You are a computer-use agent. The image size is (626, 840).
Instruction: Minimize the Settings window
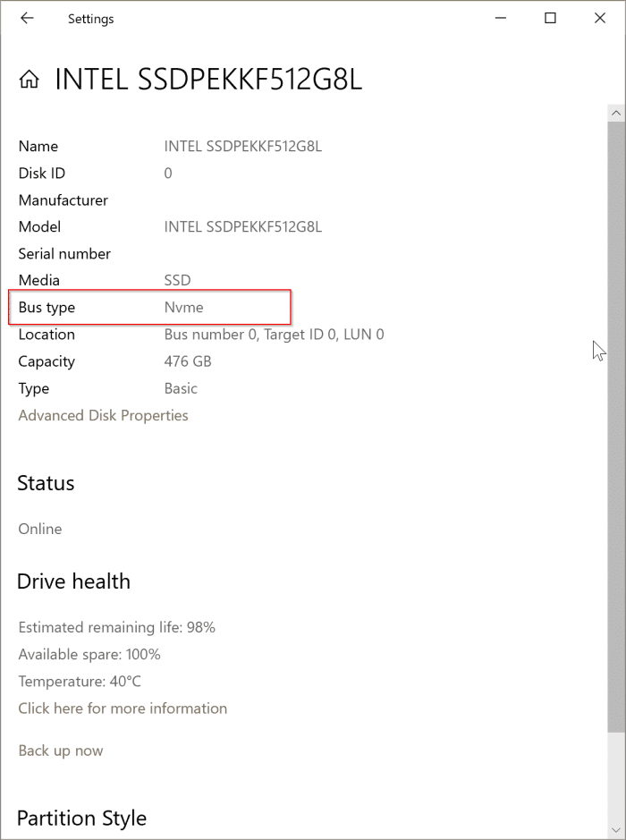tap(501, 18)
